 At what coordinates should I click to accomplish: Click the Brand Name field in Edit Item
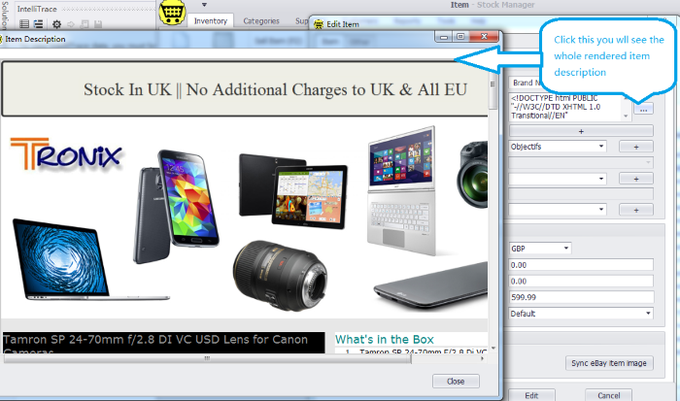(x=525, y=83)
